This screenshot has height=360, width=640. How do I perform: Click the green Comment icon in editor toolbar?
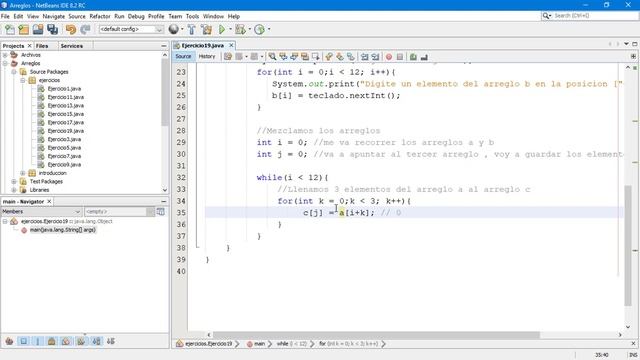[413, 57]
